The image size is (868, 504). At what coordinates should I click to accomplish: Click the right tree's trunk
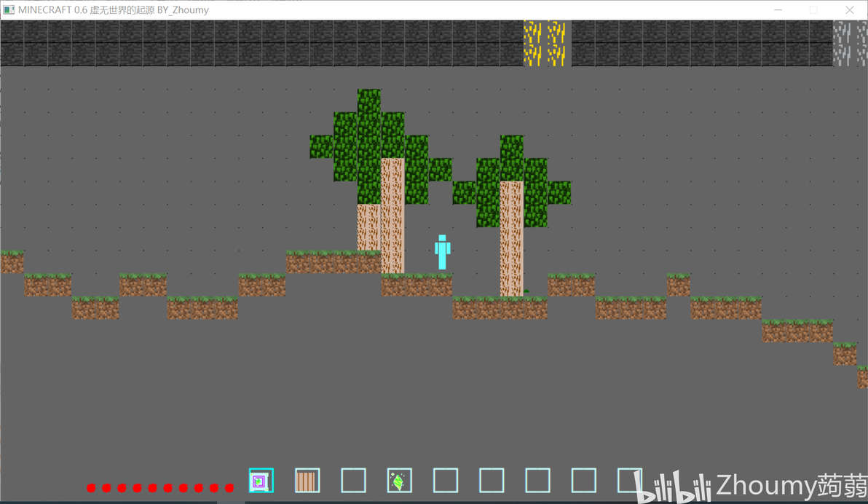pyautogui.click(x=511, y=239)
